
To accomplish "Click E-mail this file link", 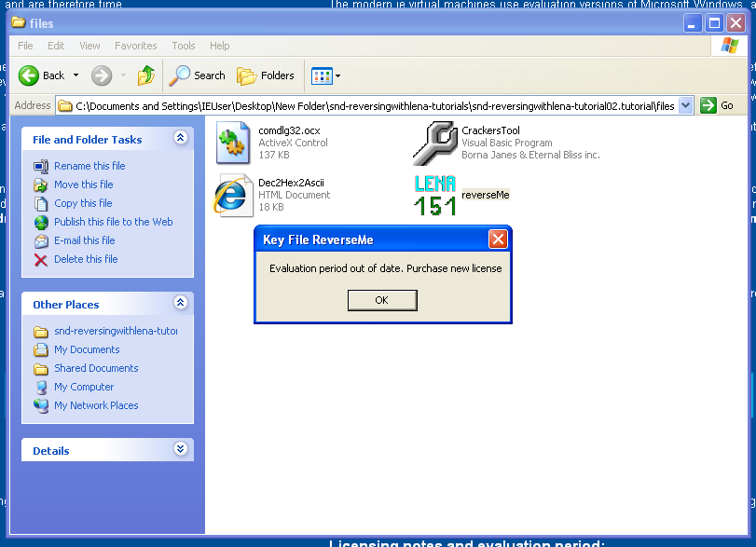I will tap(85, 240).
